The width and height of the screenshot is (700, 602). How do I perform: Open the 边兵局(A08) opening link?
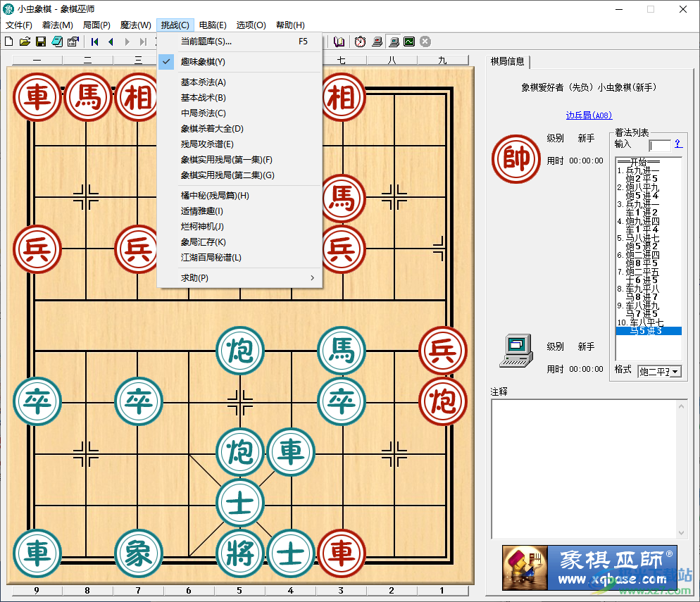589,115
